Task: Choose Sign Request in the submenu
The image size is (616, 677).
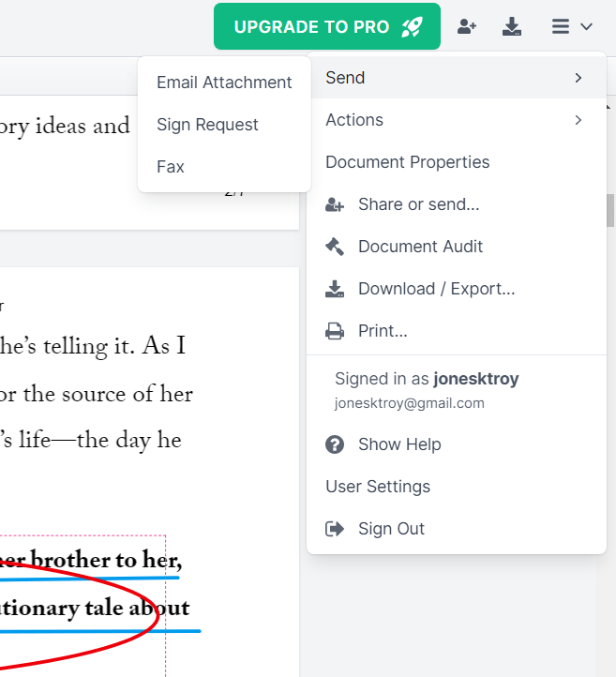Action: (x=224, y=125)
